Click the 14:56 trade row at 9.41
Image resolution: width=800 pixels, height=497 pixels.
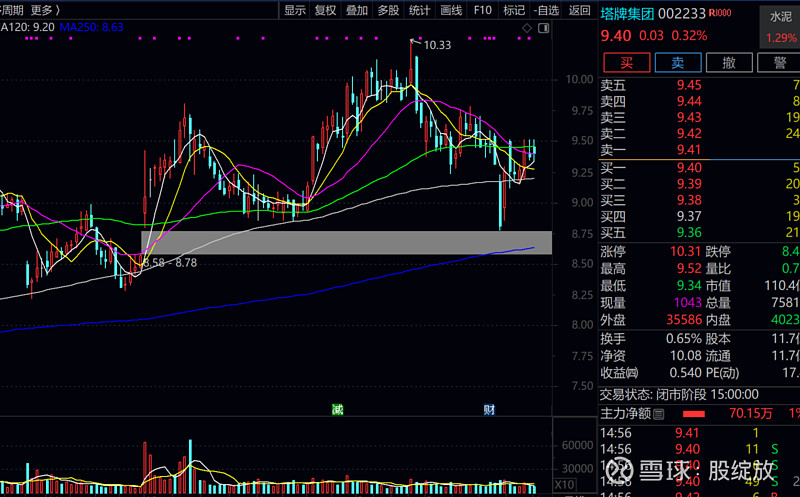pyautogui.click(x=699, y=433)
